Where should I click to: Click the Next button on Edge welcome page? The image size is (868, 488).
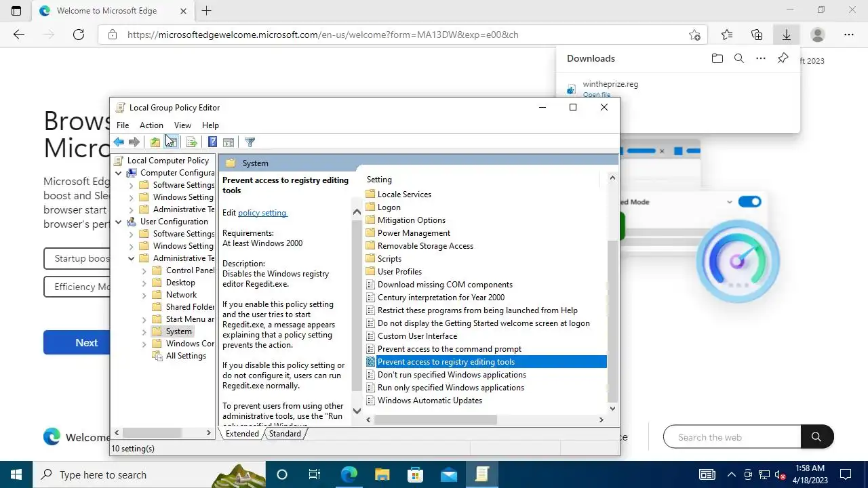pos(86,342)
